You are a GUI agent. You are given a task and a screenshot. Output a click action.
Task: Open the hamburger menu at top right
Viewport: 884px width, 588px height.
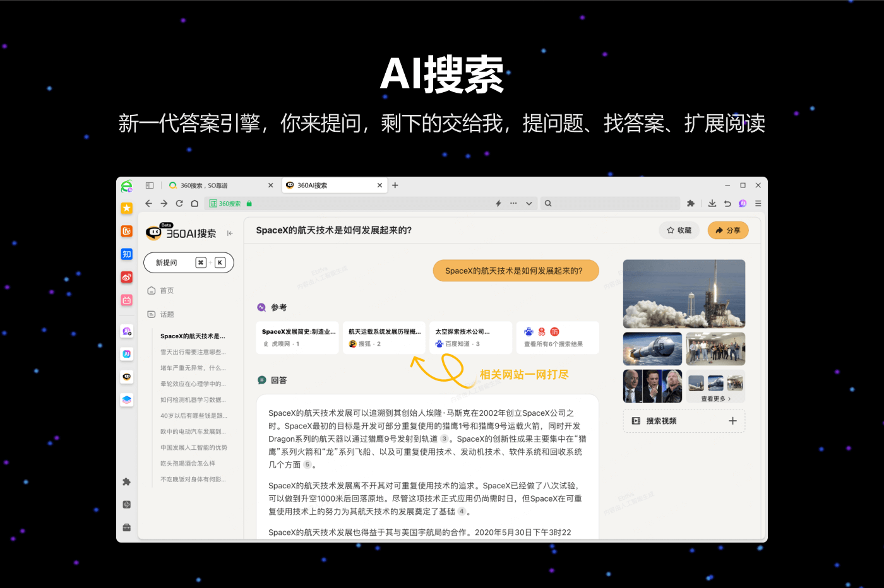coord(757,203)
